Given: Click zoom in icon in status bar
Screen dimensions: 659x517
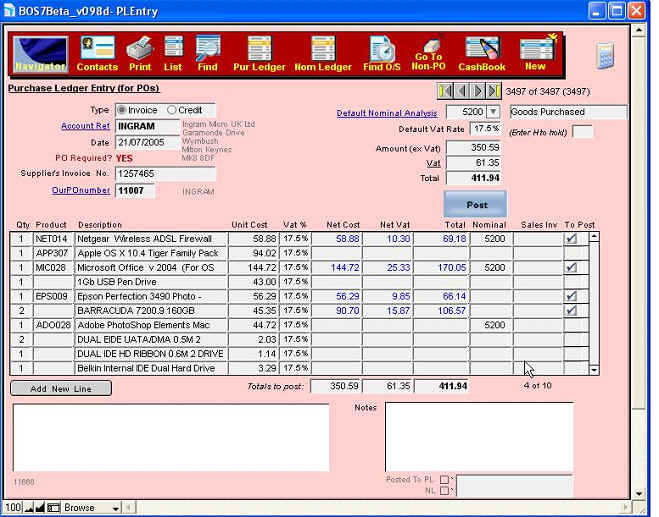Looking at the screenshot, I should pos(40,508).
